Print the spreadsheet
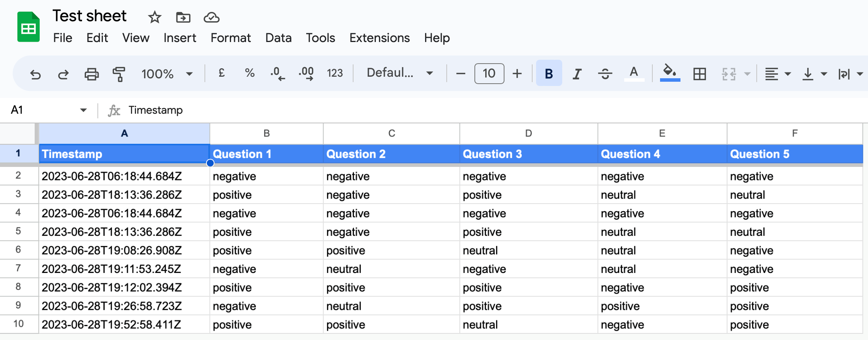 pos(92,74)
